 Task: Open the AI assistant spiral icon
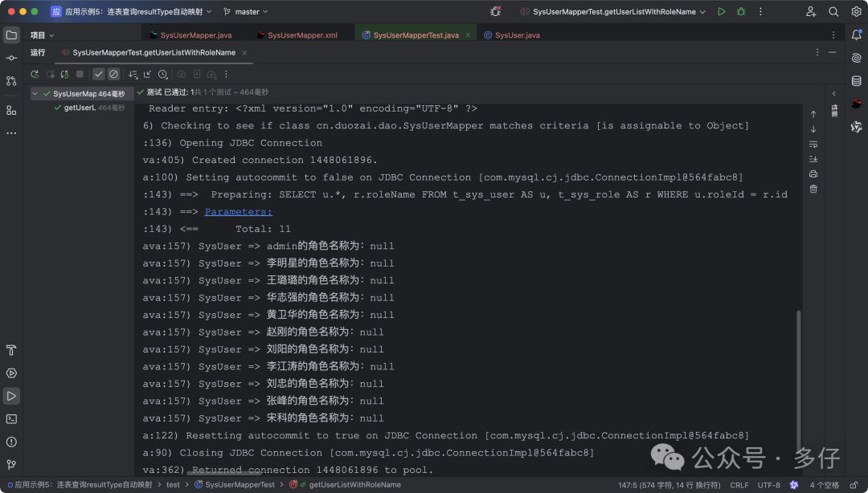(857, 58)
